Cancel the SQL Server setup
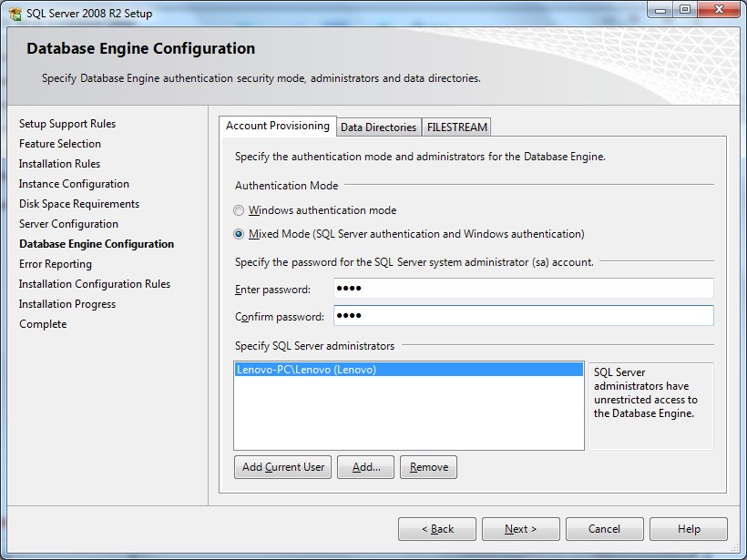Screen dimensions: 747x560 pos(605,529)
